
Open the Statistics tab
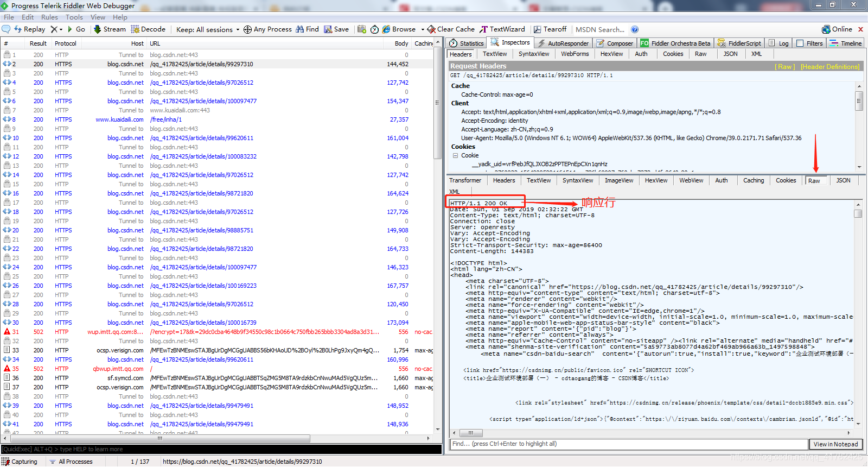click(x=467, y=43)
